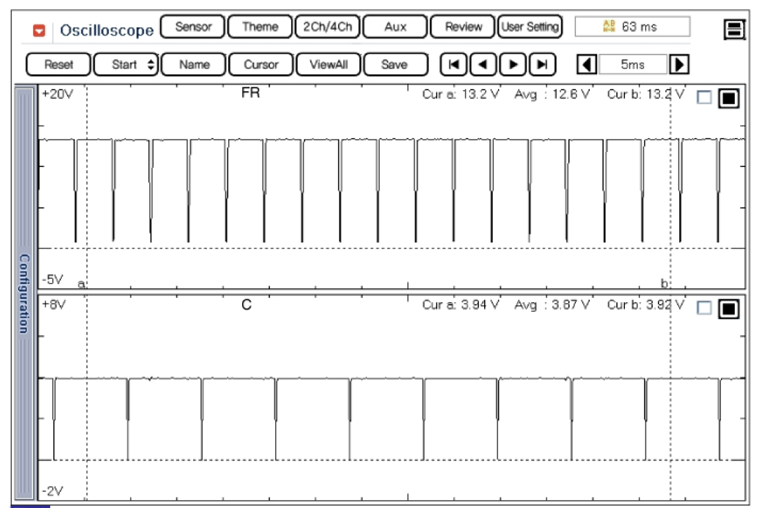Open the 2Ch/4Ch channel mode option
The width and height of the screenshot is (760, 517).
pyautogui.click(x=326, y=27)
